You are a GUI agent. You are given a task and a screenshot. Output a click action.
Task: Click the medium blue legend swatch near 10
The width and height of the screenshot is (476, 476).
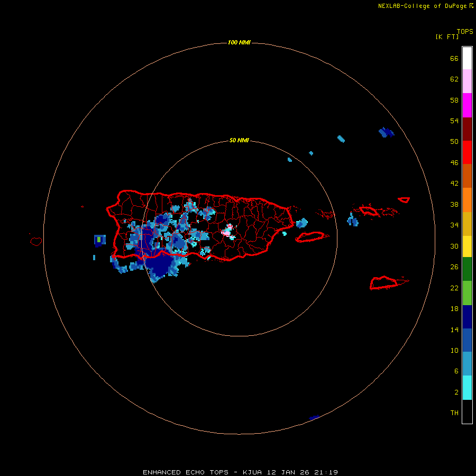pyautogui.click(x=467, y=340)
